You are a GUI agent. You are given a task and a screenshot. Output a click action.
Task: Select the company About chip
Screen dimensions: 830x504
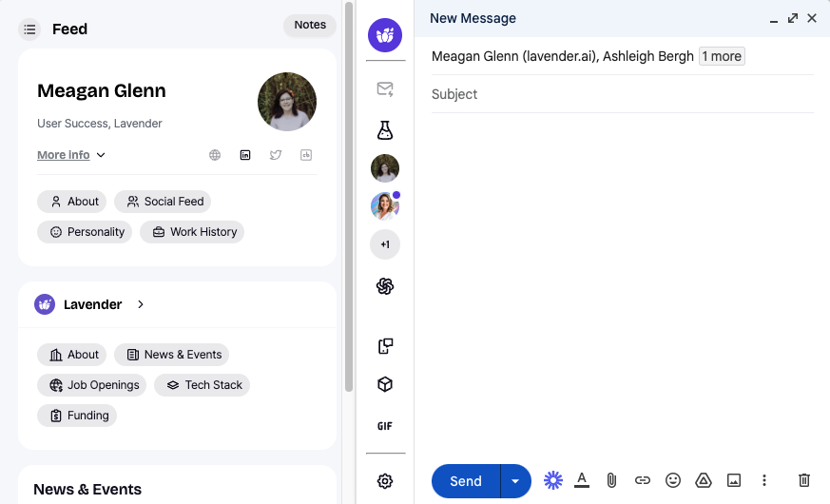(x=71, y=355)
